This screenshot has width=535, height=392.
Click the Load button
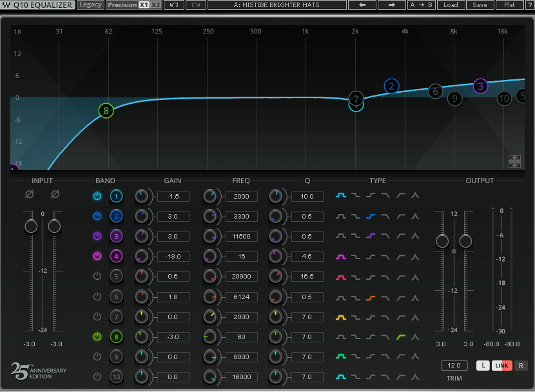[451, 5]
